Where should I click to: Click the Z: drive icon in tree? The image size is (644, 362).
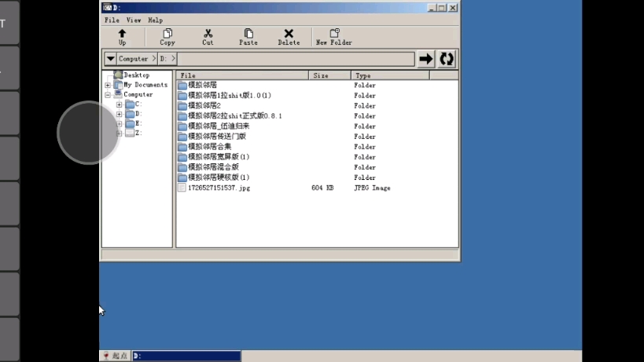click(x=130, y=133)
